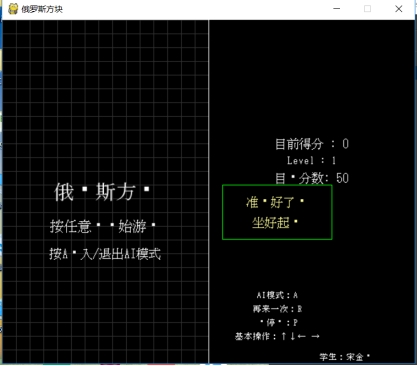Click the yellow 坐好起 text
This screenshot has width=417, height=366.
[275, 222]
